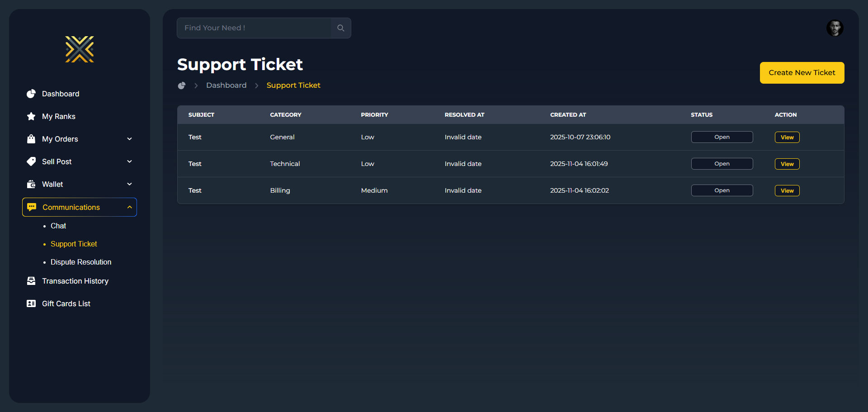Click the Create New Ticket button
Viewport: 868px width, 412px height.
click(x=802, y=73)
